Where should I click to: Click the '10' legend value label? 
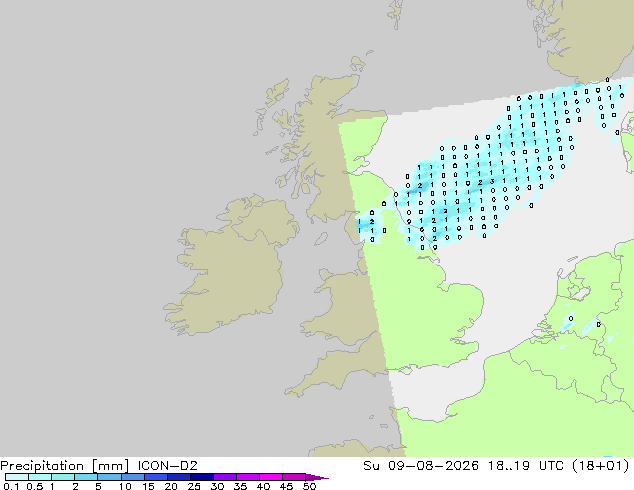[125, 486]
